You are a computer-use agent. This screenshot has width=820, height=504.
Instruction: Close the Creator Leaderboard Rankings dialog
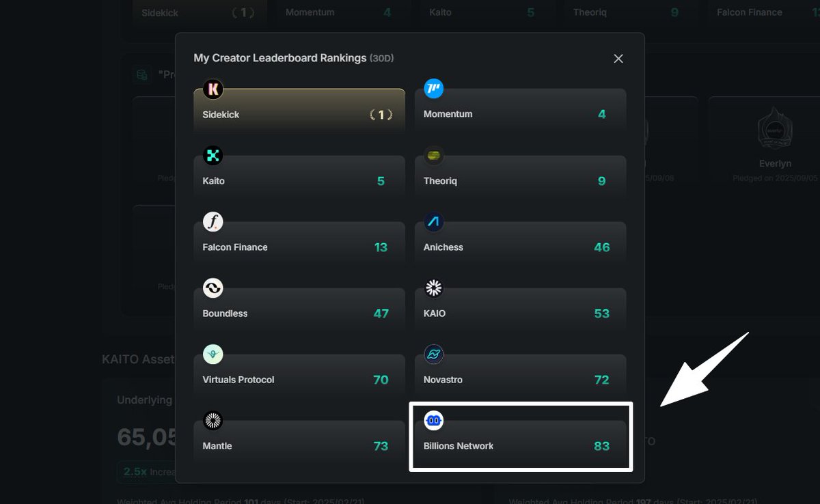[618, 59]
